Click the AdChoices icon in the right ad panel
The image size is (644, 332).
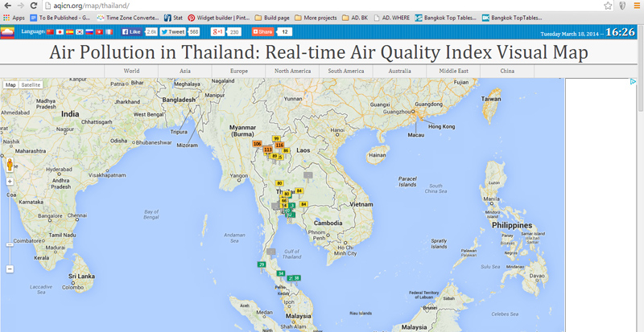pos(634,82)
